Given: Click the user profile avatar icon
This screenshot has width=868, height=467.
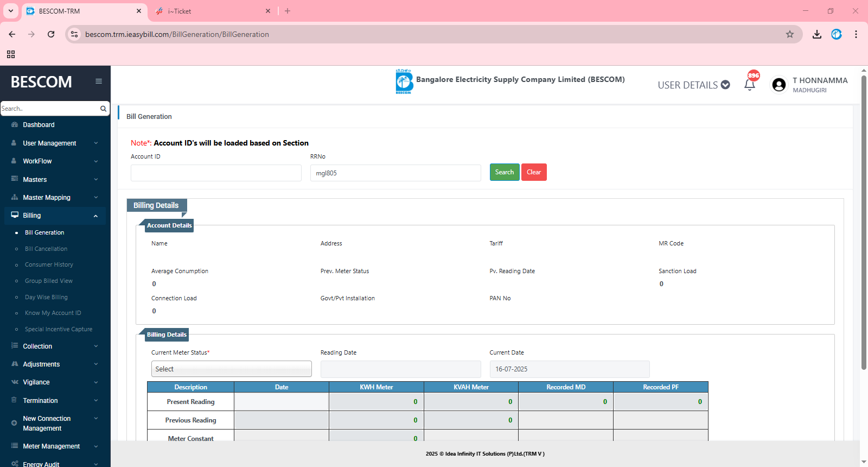Looking at the screenshot, I should (779, 85).
